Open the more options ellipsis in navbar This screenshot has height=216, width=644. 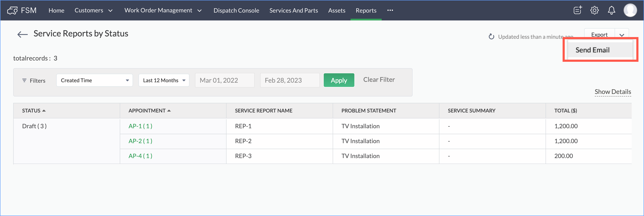tap(390, 10)
